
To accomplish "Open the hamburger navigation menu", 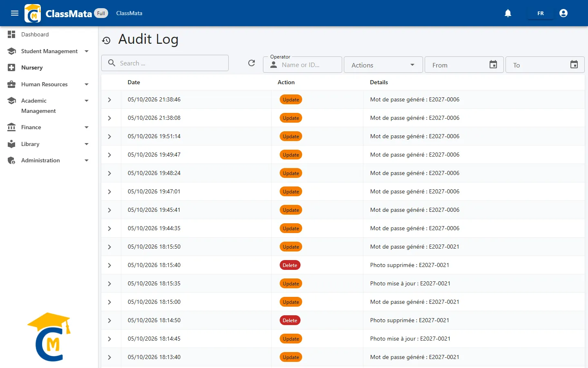I will click(15, 13).
